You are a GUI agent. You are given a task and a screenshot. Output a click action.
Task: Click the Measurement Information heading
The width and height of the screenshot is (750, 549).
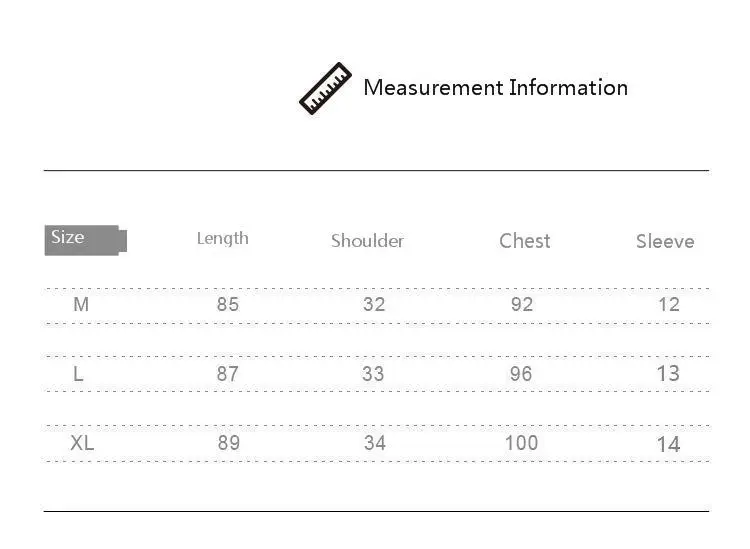click(x=496, y=88)
